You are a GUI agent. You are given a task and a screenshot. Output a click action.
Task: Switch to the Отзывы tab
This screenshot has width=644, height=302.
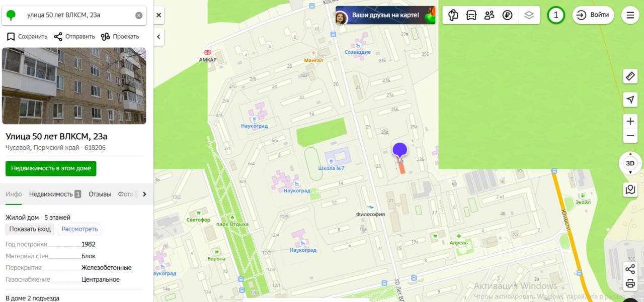(x=100, y=194)
